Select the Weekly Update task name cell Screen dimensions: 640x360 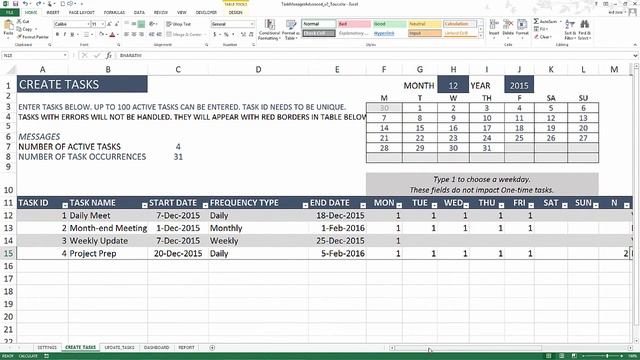(x=108, y=241)
